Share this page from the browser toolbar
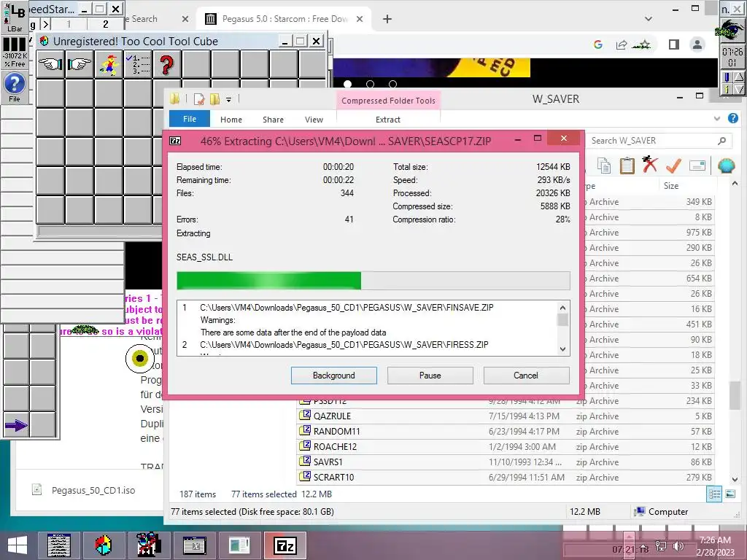 [622, 44]
